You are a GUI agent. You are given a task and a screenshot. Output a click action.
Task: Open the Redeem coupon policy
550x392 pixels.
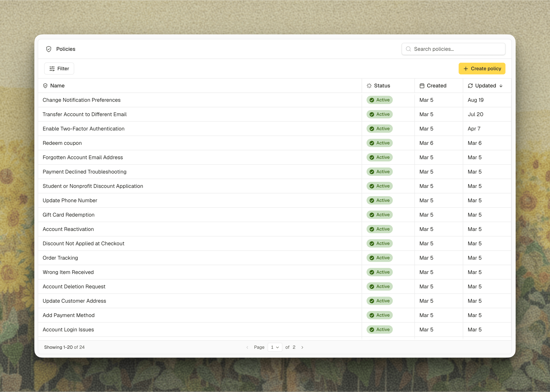pyautogui.click(x=62, y=143)
